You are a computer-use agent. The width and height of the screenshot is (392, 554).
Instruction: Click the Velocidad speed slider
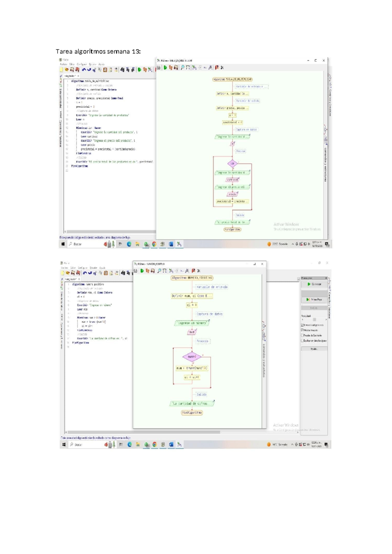[314, 320]
